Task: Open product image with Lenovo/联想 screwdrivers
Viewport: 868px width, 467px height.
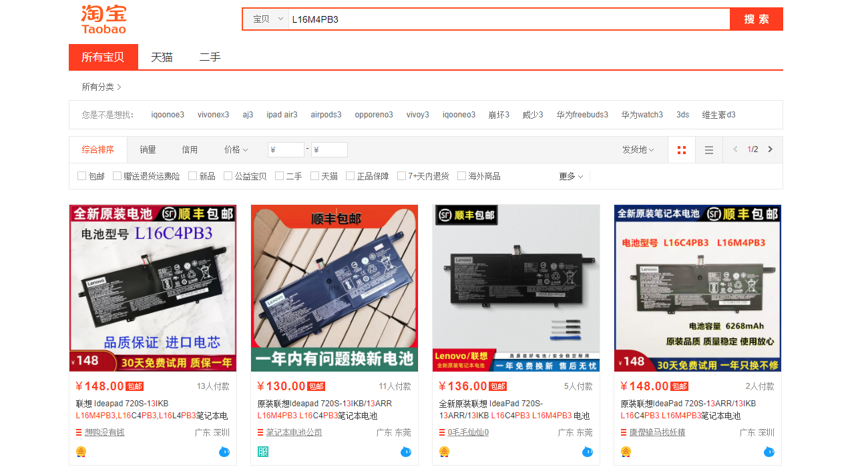Action: (516, 288)
